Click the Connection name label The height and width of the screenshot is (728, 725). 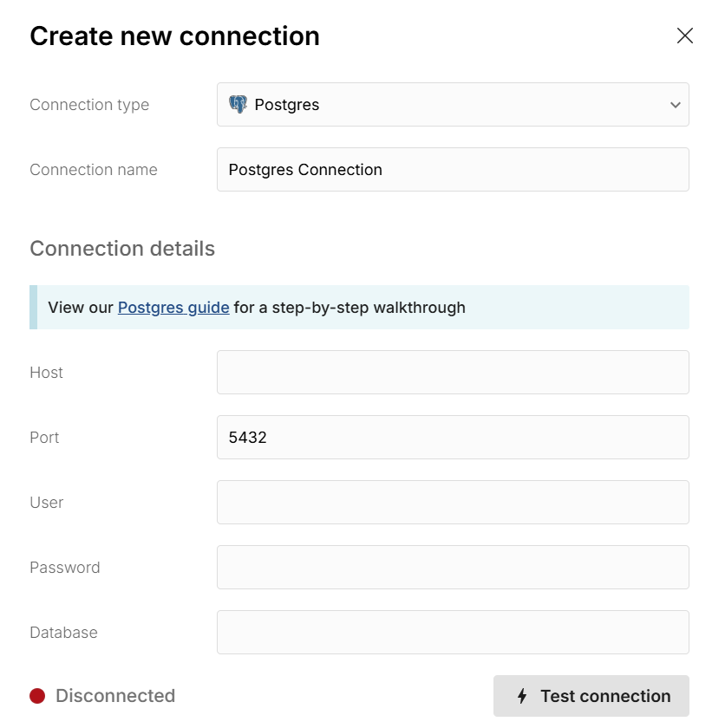coord(94,170)
